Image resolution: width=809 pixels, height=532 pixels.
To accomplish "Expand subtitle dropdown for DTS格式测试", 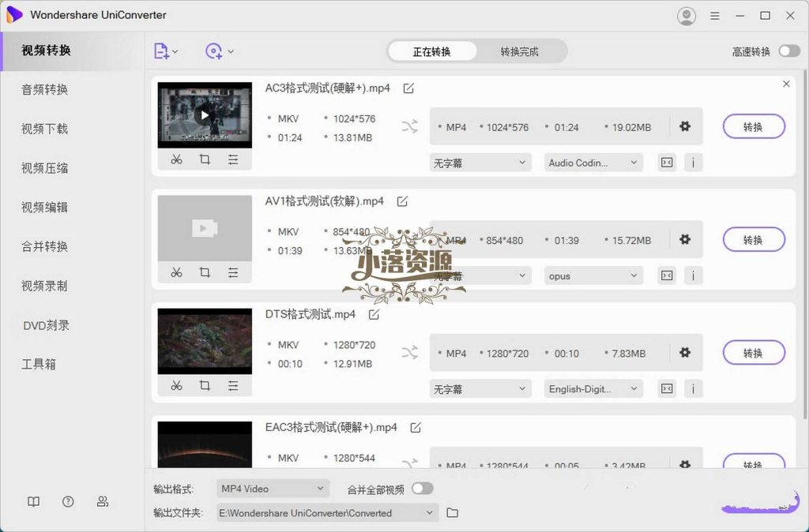I will 480,388.
